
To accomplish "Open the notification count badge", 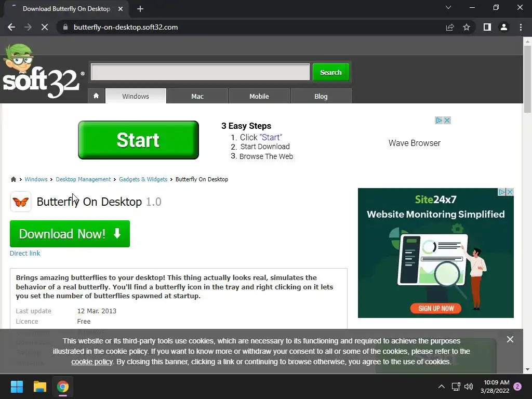I will click(517, 387).
